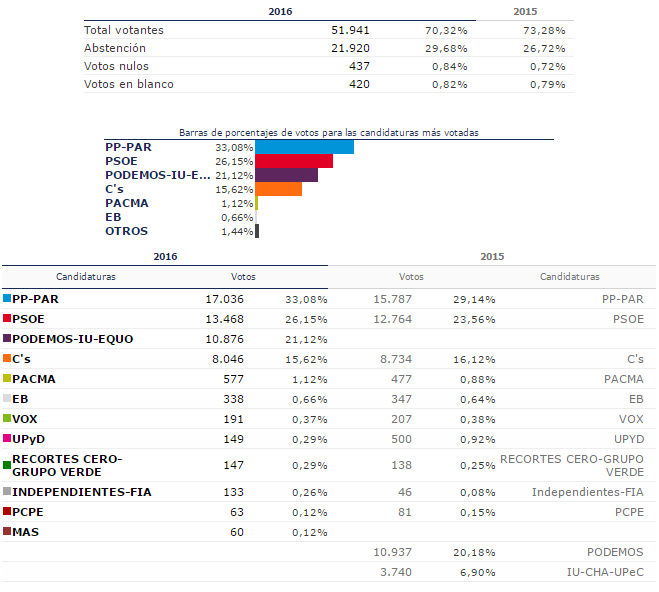Click the dark green RECORTES CERO swatch

click(7, 465)
